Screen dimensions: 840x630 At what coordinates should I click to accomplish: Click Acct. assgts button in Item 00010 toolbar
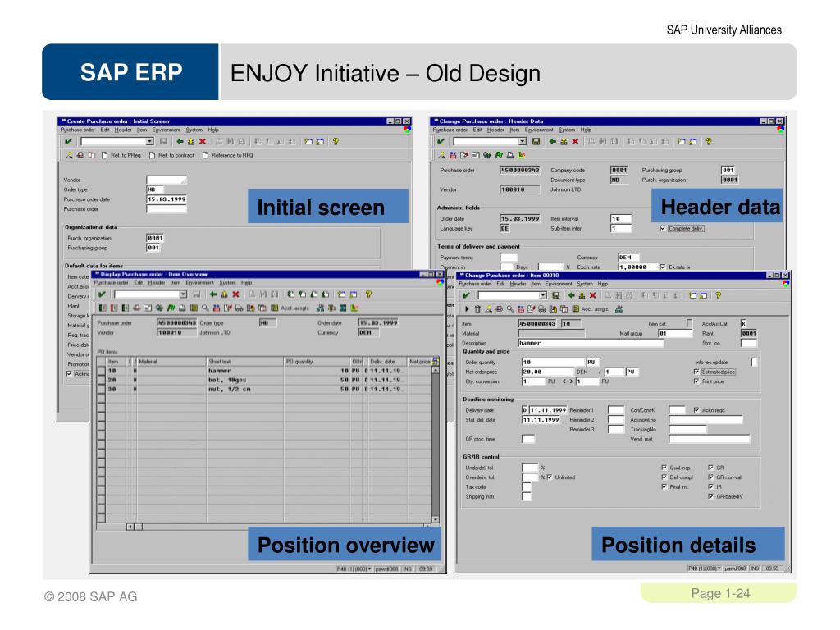[590, 309]
